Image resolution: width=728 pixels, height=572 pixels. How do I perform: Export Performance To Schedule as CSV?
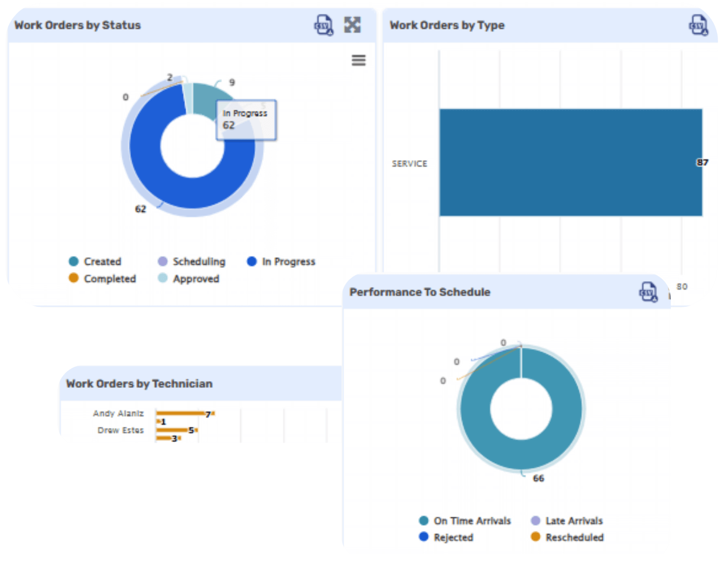(x=648, y=292)
